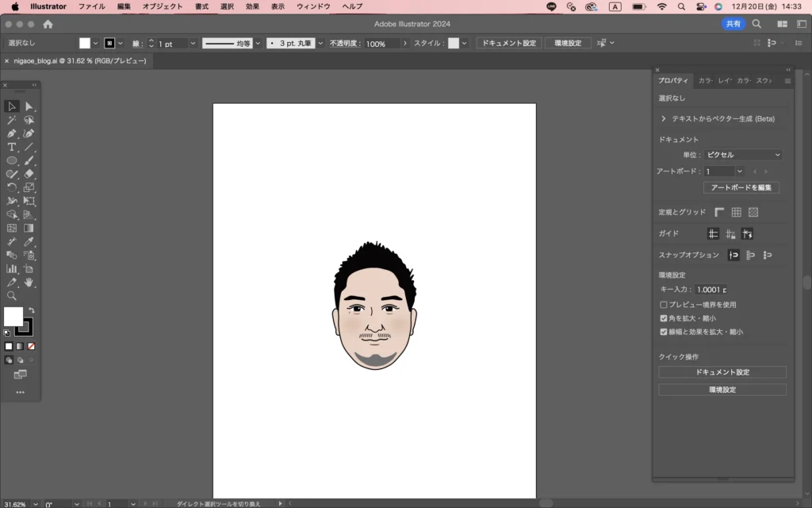Image resolution: width=812 pixels, height=508 pixels.
Task: Show the grid icon in Properties panel
Action: [736, 212]
